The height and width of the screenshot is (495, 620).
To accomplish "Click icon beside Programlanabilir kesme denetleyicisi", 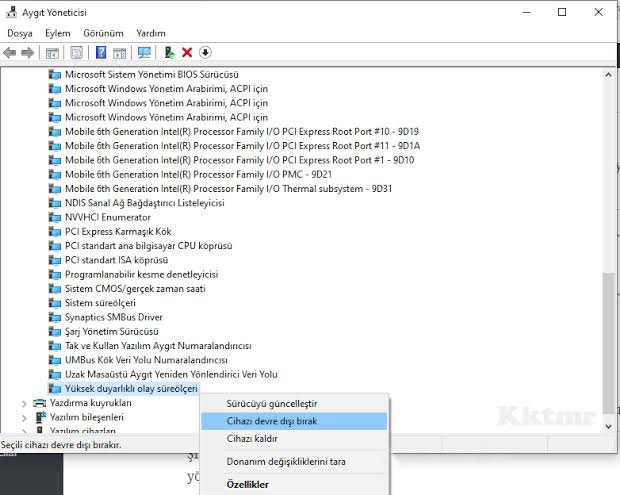I will pyautogui.click(x=55, y=274).
